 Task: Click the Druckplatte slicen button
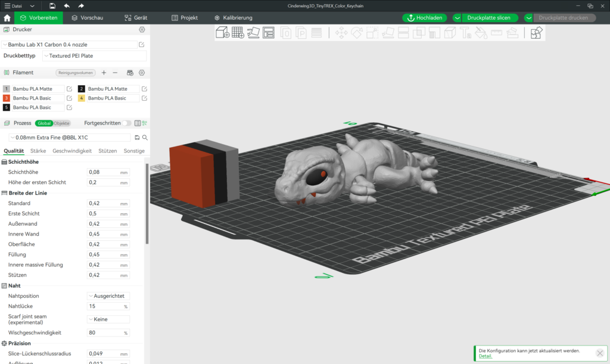pyautogui.click(x=489, y=18)
